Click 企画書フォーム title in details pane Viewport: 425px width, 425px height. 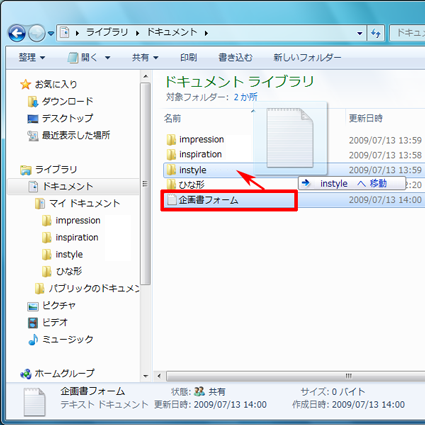point(93,391)
